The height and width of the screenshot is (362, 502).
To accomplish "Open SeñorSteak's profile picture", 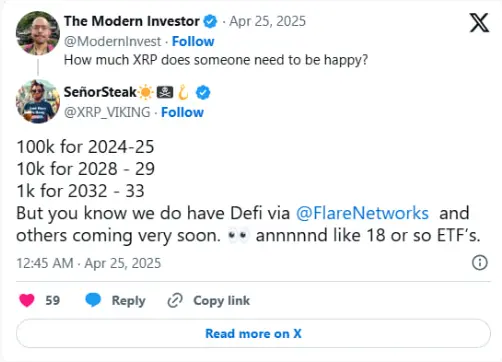I will (38, 102).
